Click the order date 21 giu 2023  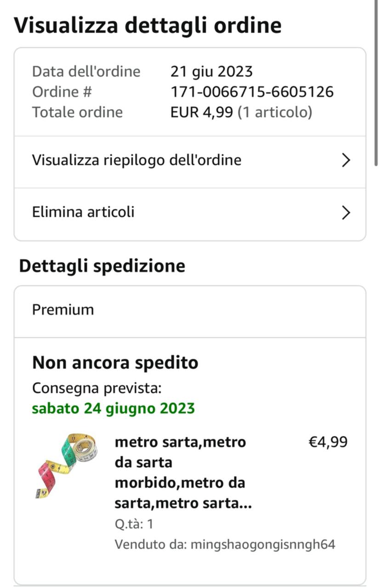[x=211, y=72]
